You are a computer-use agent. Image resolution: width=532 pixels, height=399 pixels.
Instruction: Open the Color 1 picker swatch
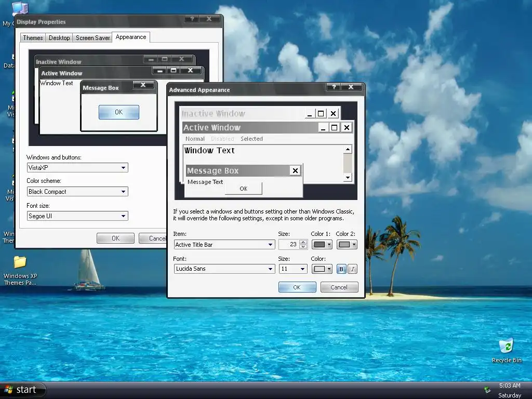[322, 245]
